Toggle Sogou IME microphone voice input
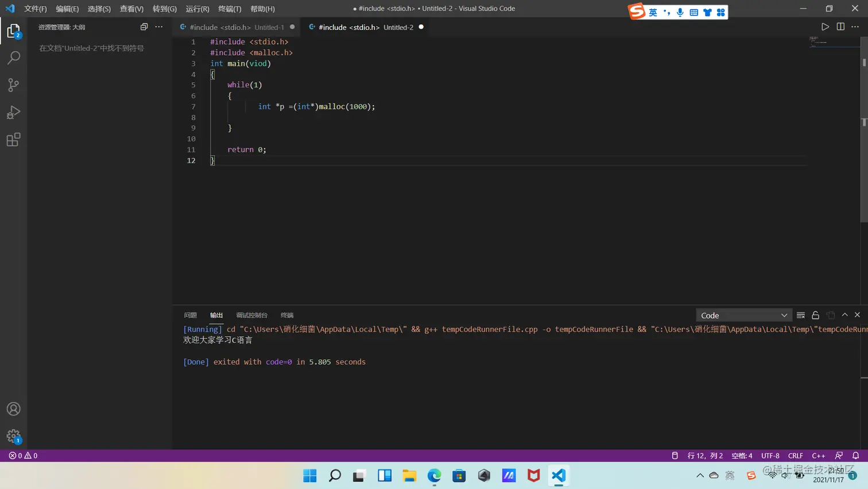 point(680,12)
